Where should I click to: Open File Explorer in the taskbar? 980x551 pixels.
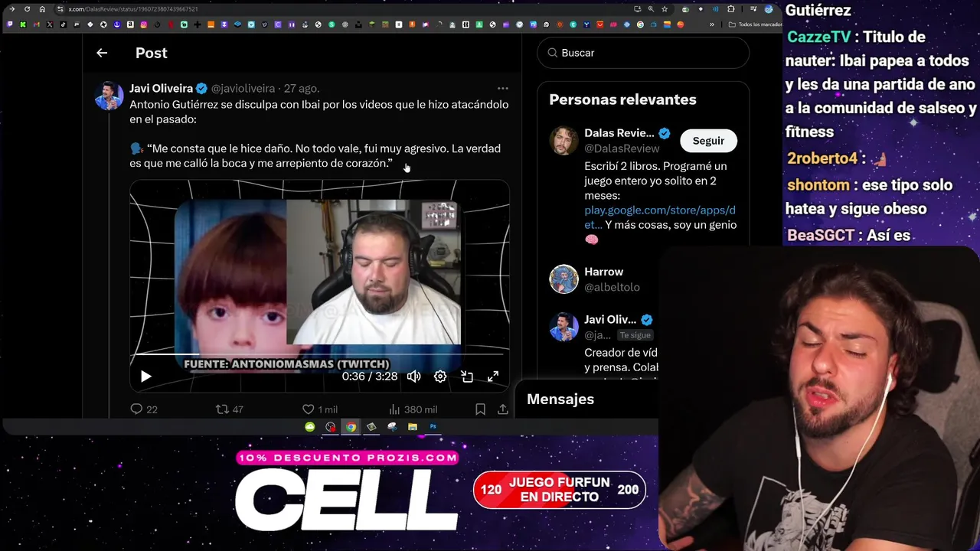pyautogui.click(x=413, y=427)
